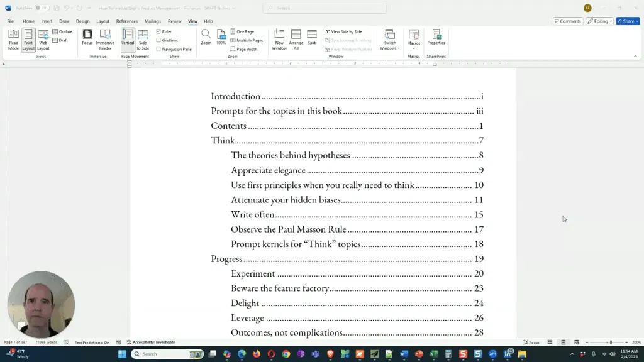Image resolution: width=644 pixels, height=362 pixels.
Task: Follow the Introduction contents entry
Action: tap(347, 96)
